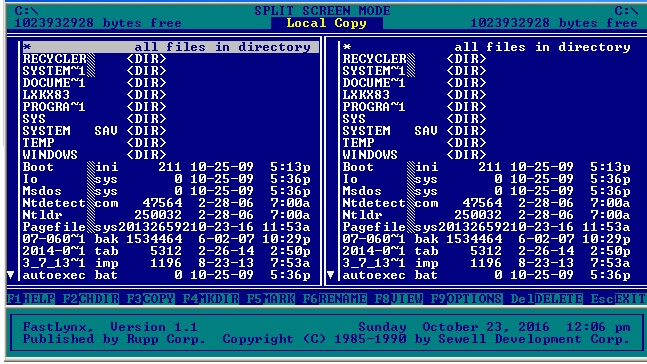The height and width of the screenshot is (364, 647).
Task: Select the Local Copy mode label
Action: [x=326, y=23]
